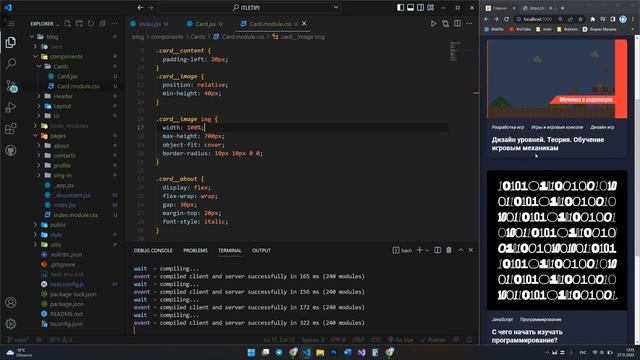
Task: Toggle bottom panel layout button
Action: tap(410, 8)
